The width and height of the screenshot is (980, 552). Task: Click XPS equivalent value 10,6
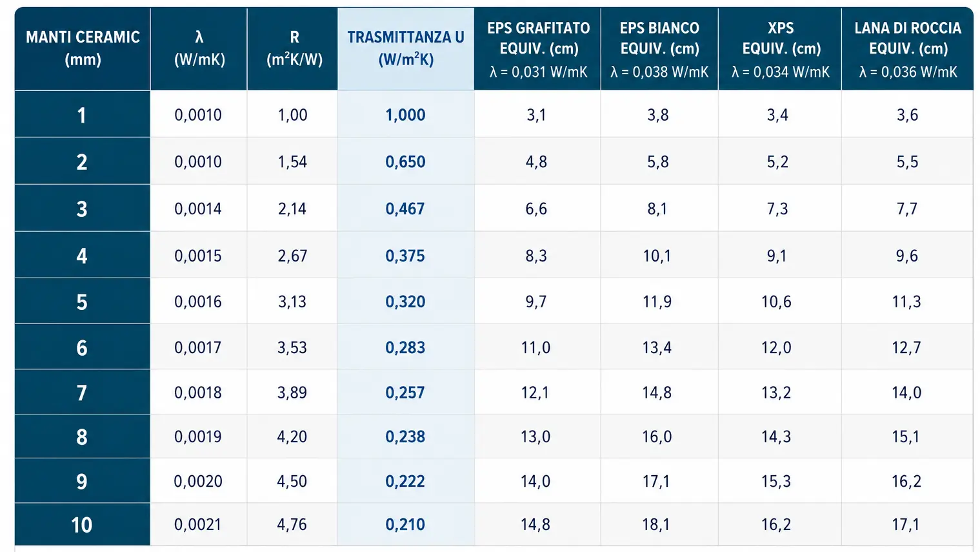pos(776,302)
